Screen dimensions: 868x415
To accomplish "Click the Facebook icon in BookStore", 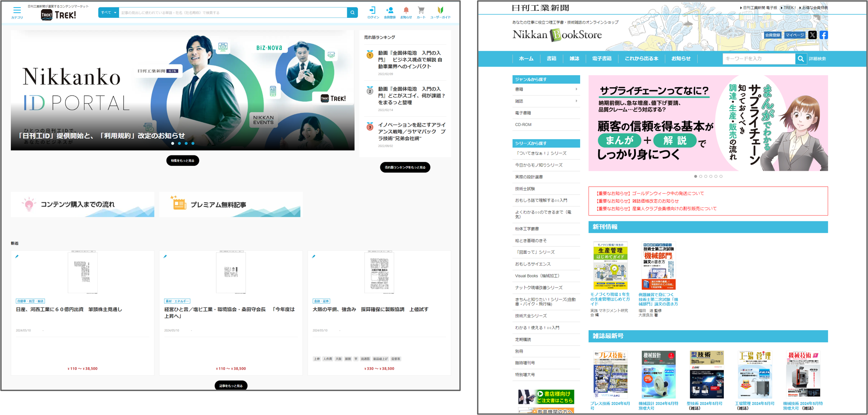I will (824, 35).
